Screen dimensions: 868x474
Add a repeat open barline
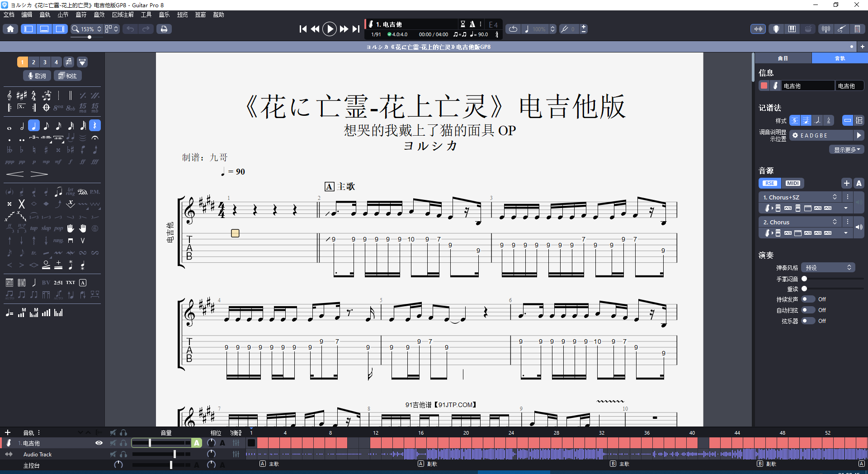pyautogui.click(x=9, y=108)
